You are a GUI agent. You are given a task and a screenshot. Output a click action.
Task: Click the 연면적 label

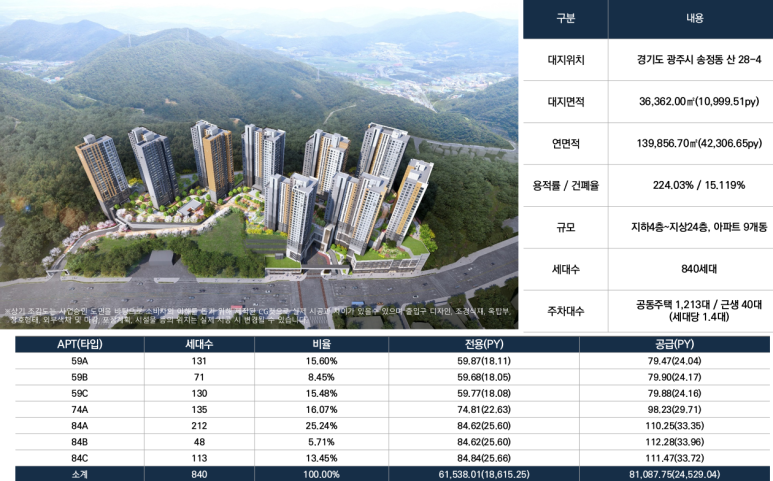(x=565, y=144)
